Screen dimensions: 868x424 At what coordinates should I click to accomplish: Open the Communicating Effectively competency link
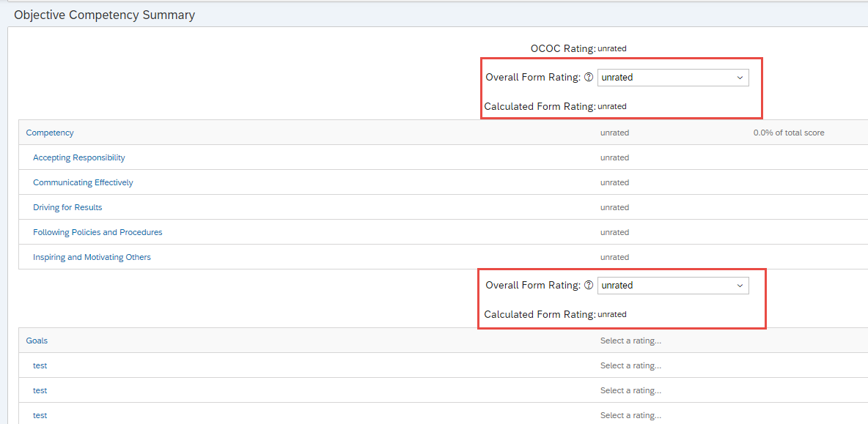[x=83, y=182]
